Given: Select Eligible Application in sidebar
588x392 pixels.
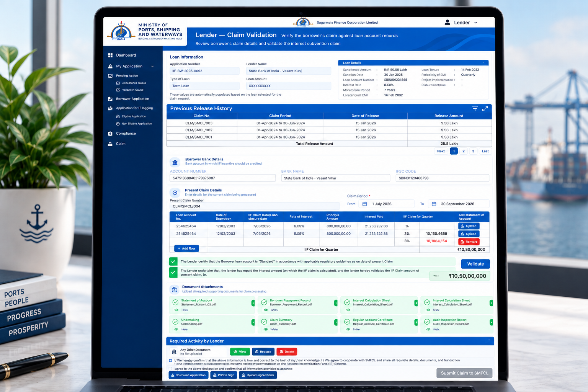Looking at the screenshot, I should tap(134, 116).
